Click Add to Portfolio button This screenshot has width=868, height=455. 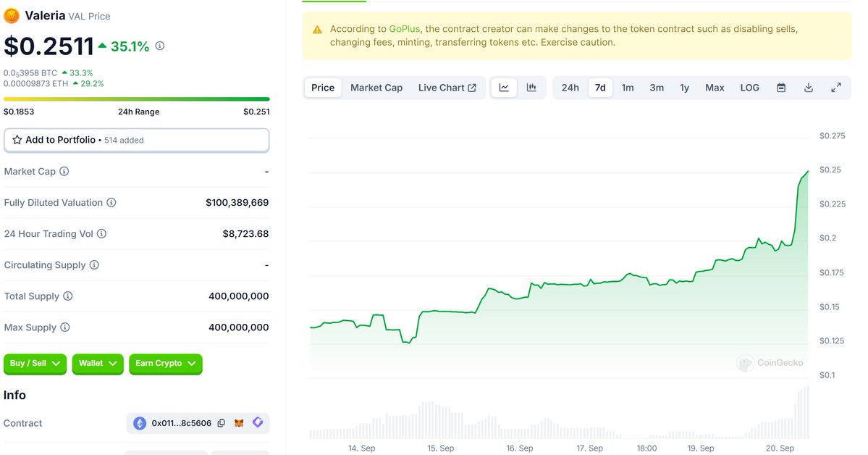tap(137, 141)
